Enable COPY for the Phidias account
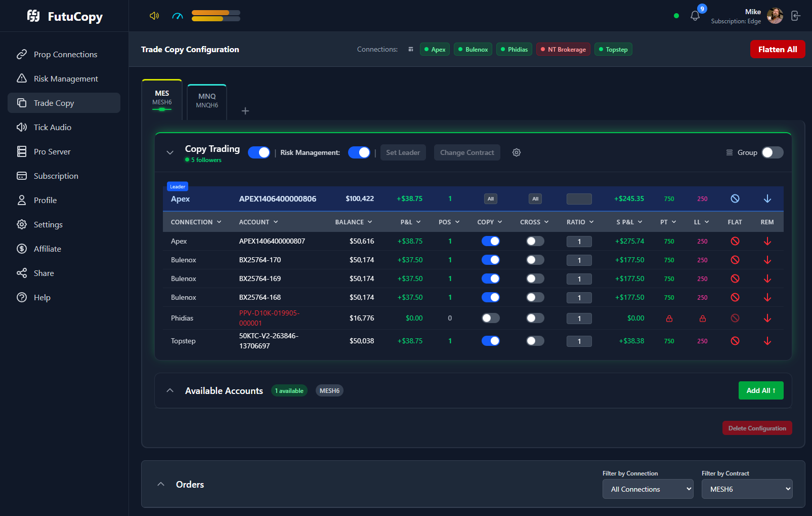The width and height of the screenshot is (812, 516). (490, 318)
